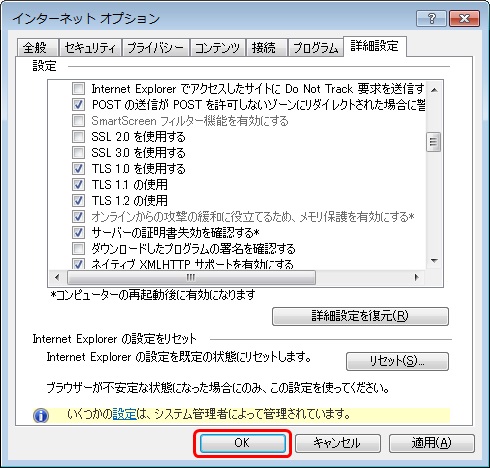The width and height of the screenshot is (490, 468).
Task: Toggle the TLS 1.2 の使用 checkbox
Action: pos(78,200)
